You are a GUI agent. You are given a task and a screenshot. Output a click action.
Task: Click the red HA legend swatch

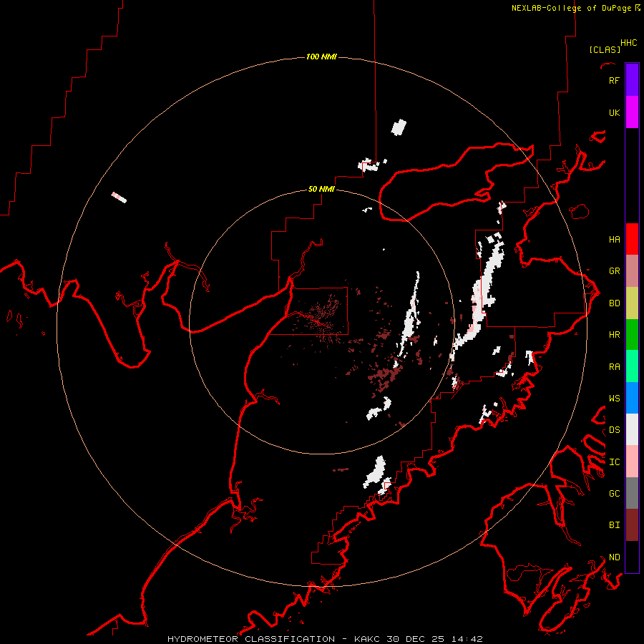(632, 239)
